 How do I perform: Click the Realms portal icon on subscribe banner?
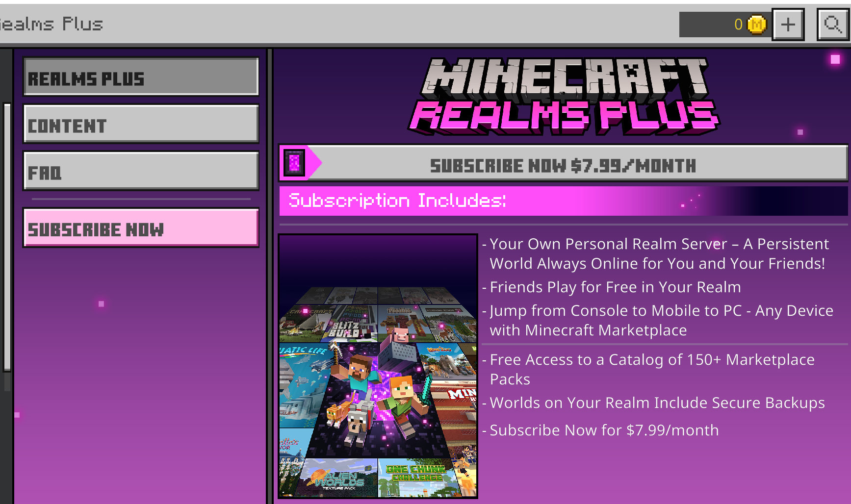pyautogui.click(x=294, y=163)
